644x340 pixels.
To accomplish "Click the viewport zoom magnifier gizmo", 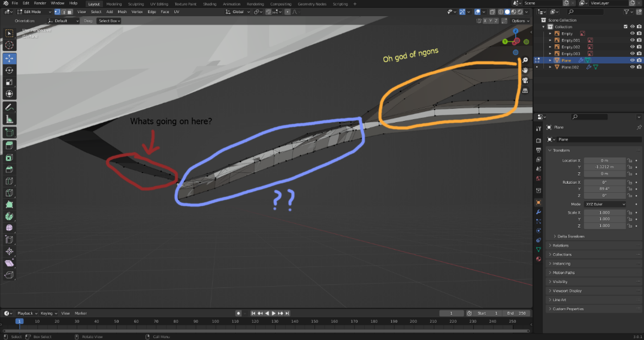I will (525, 60).
